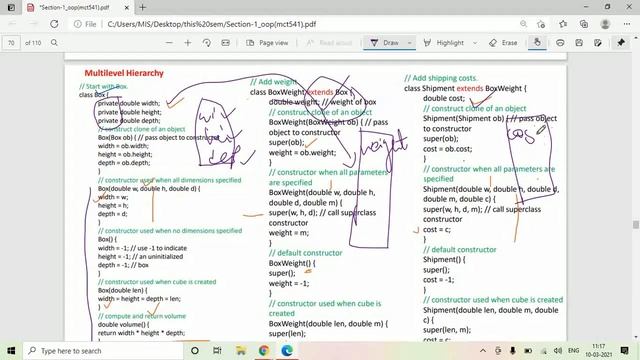Click the PDF search magnifier icon
The height and width of the screenshot is (360, 640).
(x=54, y=42)
